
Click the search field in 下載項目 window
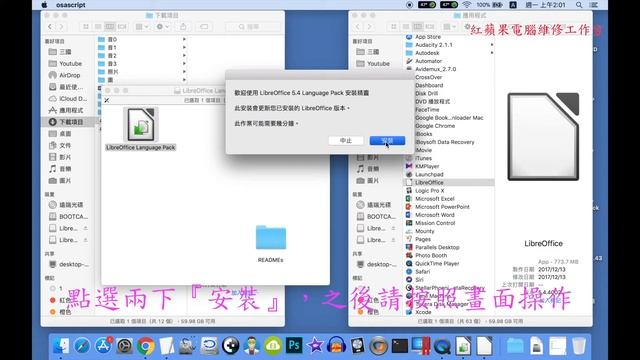[x=254, y=27]
